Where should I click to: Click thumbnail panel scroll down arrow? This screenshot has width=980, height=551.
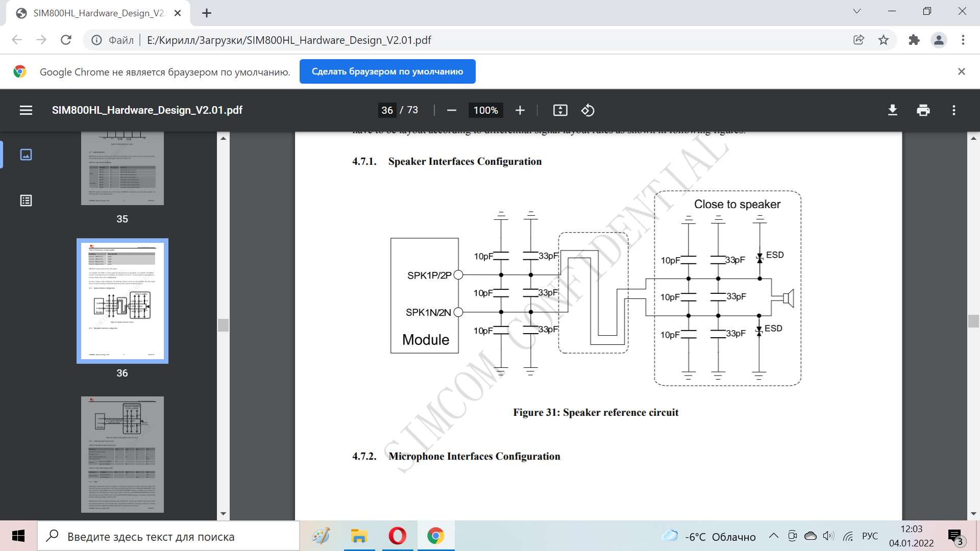click(x=223, y=514)
